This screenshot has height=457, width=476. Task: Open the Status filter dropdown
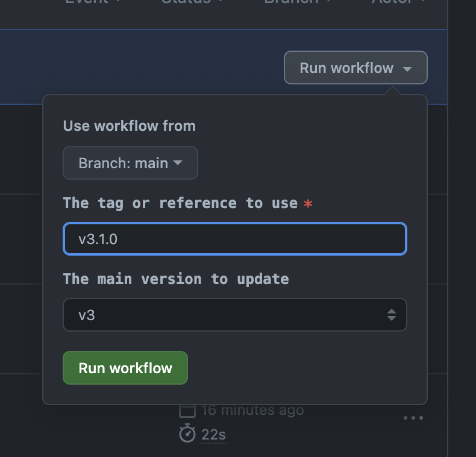[192, 2]
